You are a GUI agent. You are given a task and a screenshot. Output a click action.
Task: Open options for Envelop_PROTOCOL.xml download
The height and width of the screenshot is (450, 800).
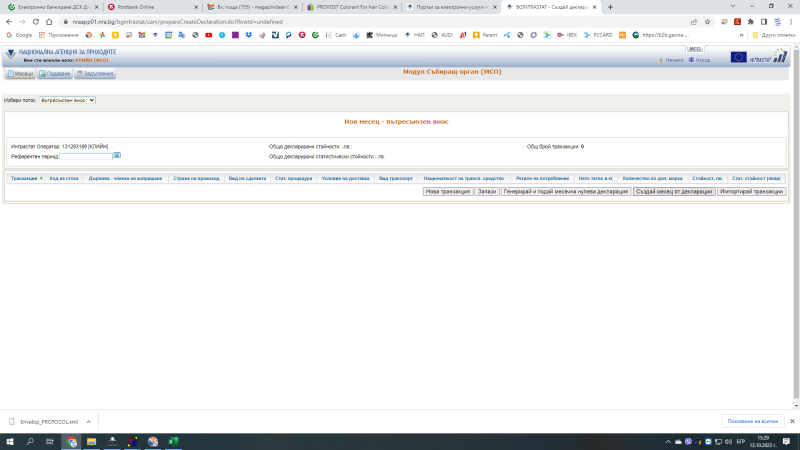pyautogui.click(x=89, y=421)
